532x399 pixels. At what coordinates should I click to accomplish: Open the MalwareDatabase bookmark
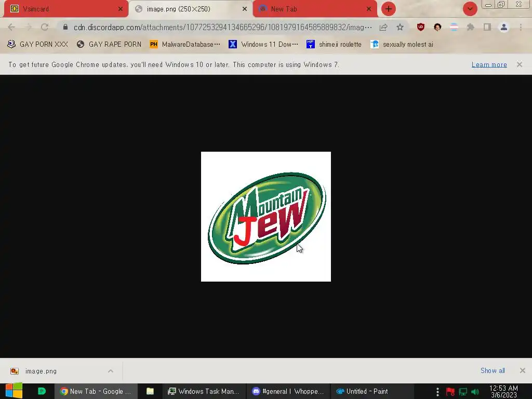click(185, 44)
